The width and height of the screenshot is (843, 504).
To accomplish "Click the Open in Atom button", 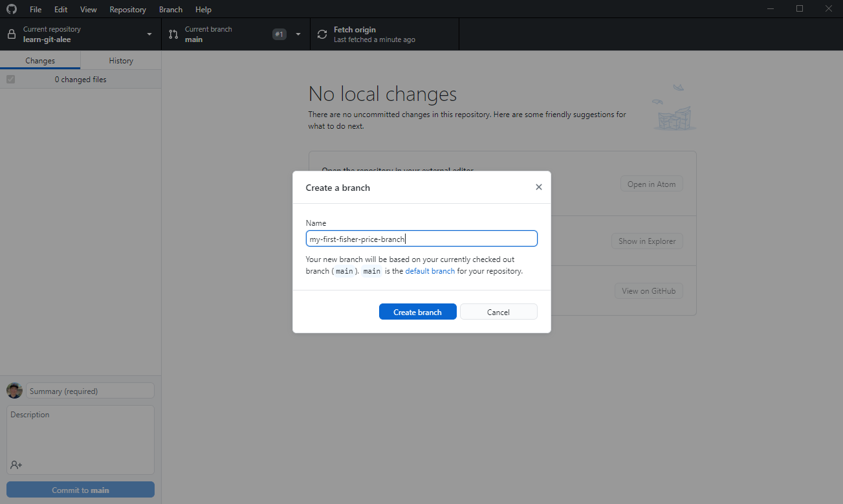I will (651, 184).
